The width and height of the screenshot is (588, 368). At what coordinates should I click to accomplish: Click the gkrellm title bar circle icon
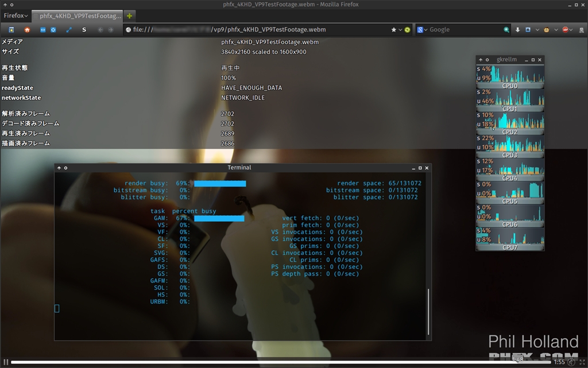487,60
